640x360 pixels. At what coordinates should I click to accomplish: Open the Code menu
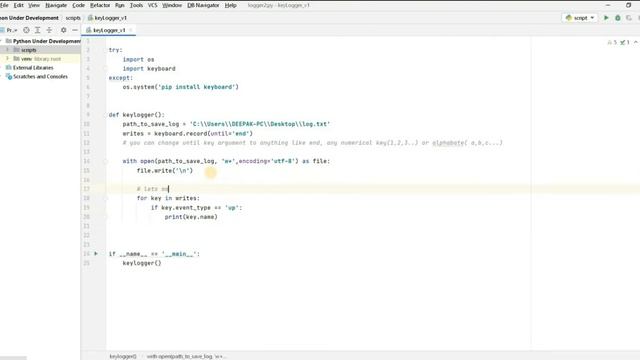[x=78, y=5]
